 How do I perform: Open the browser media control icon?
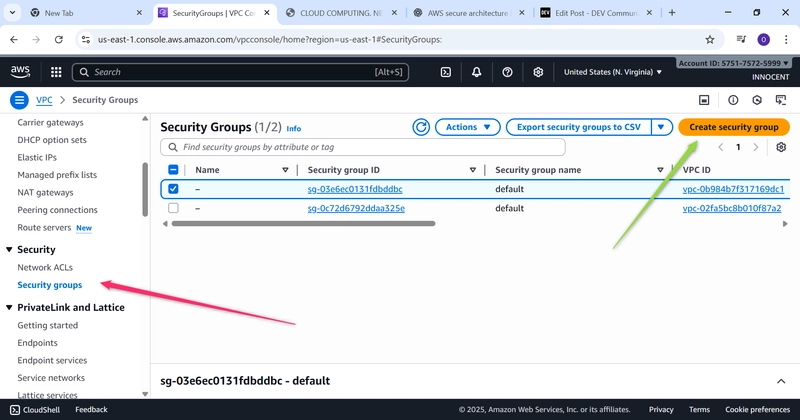[741, 39]
